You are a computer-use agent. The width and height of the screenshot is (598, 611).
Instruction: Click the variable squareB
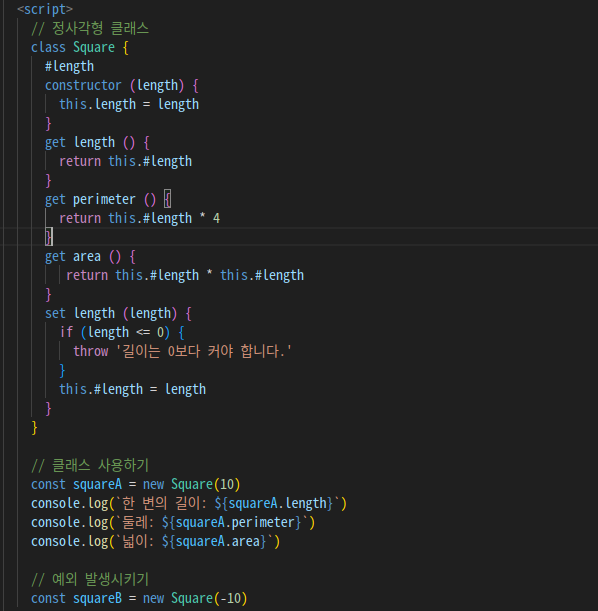click(x=97, y=599)
